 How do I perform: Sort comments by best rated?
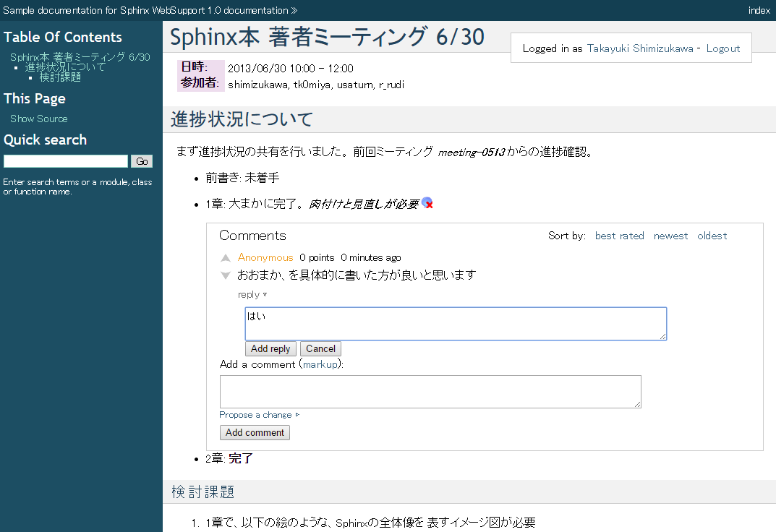620,236
